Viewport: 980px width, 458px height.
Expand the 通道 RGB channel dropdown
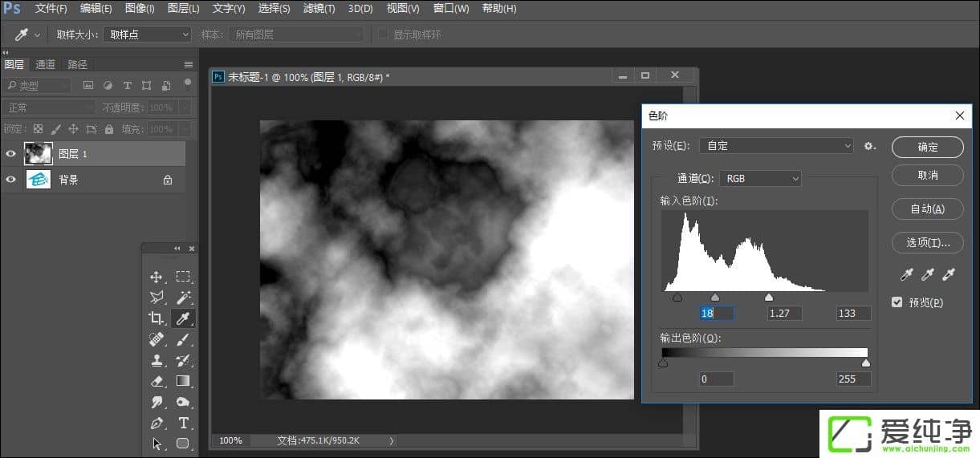(x=760, y=178)
